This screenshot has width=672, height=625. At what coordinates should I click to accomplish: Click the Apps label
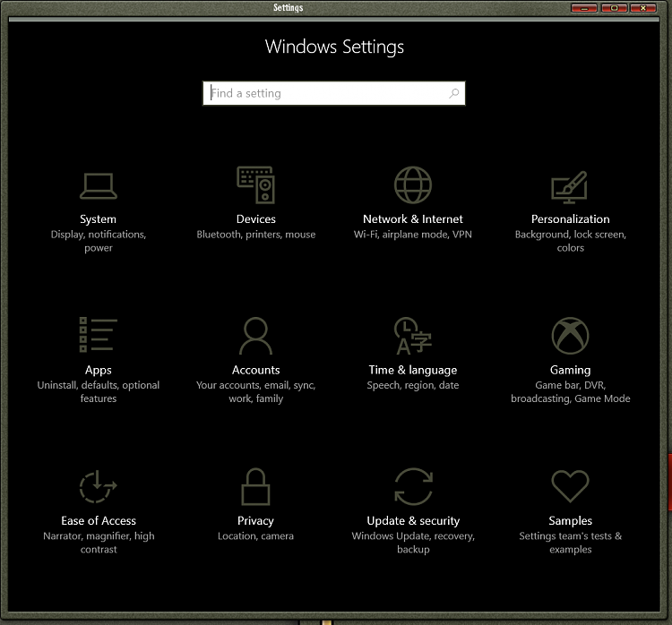pos(99,370)
